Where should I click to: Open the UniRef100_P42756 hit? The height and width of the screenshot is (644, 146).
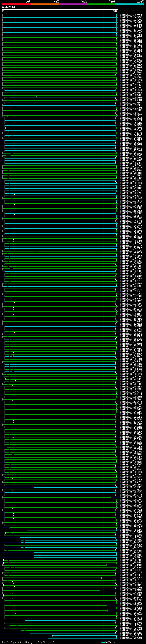click(x=131, y=17)
